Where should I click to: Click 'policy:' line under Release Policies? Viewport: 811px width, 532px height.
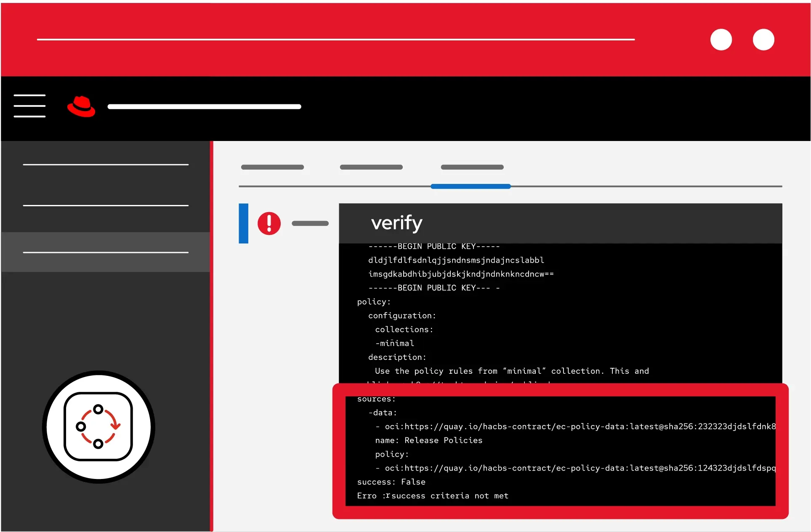click(391, 454)
